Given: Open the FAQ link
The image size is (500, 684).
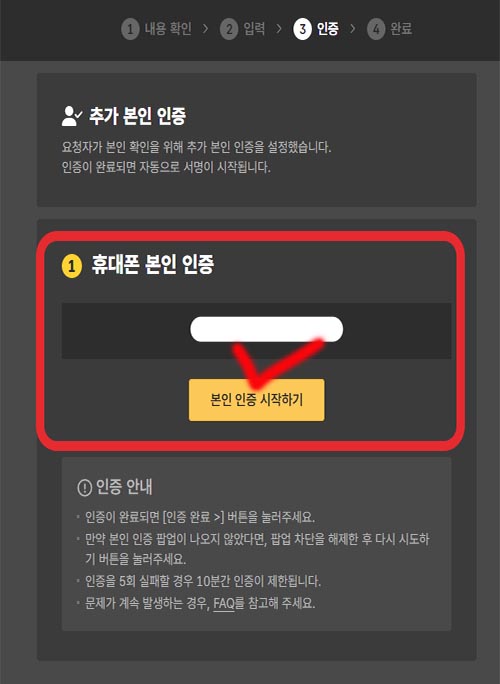Looking at the screenshot, I should pos(224,604).
